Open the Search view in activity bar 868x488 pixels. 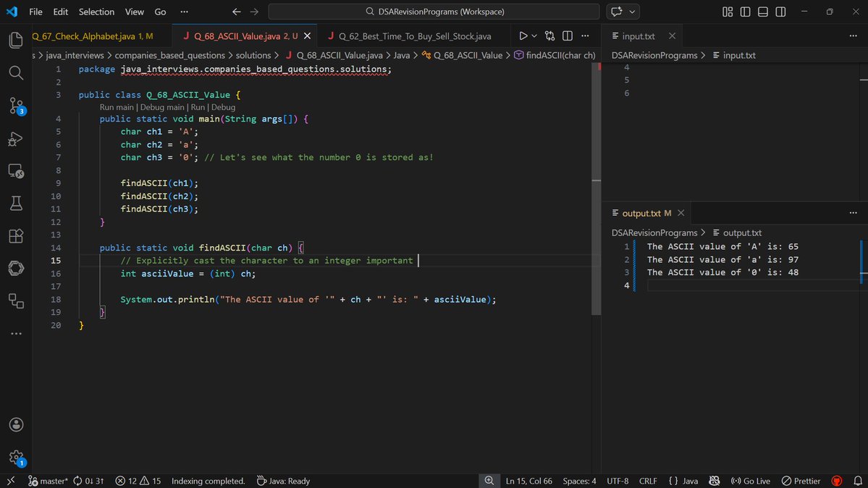click(x=16, y=72)
